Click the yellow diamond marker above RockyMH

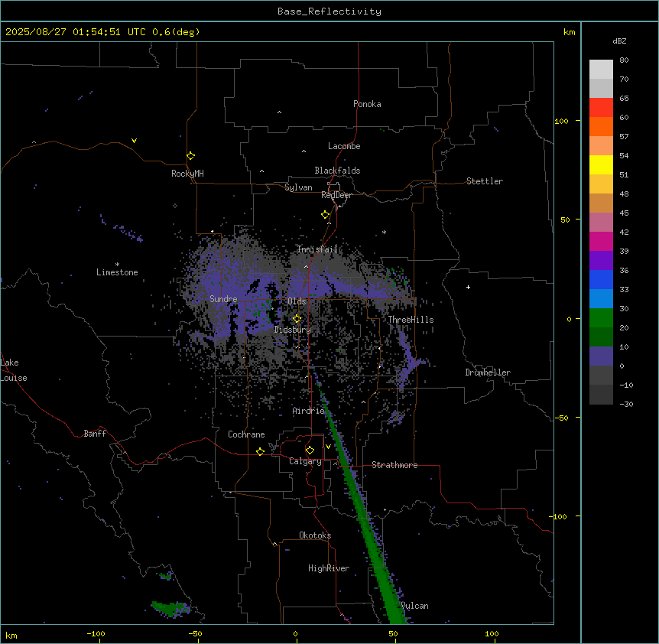(191, 156)
